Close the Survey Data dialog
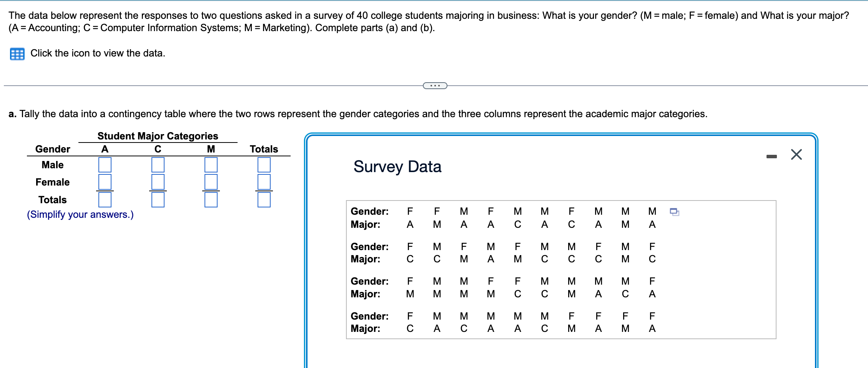 pos(796,154)
